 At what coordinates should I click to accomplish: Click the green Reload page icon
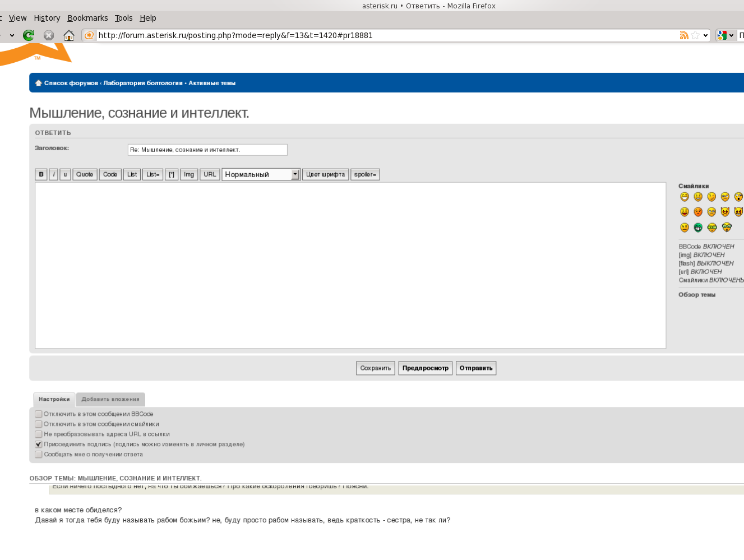pyautogui.click(x=29, y=35)
